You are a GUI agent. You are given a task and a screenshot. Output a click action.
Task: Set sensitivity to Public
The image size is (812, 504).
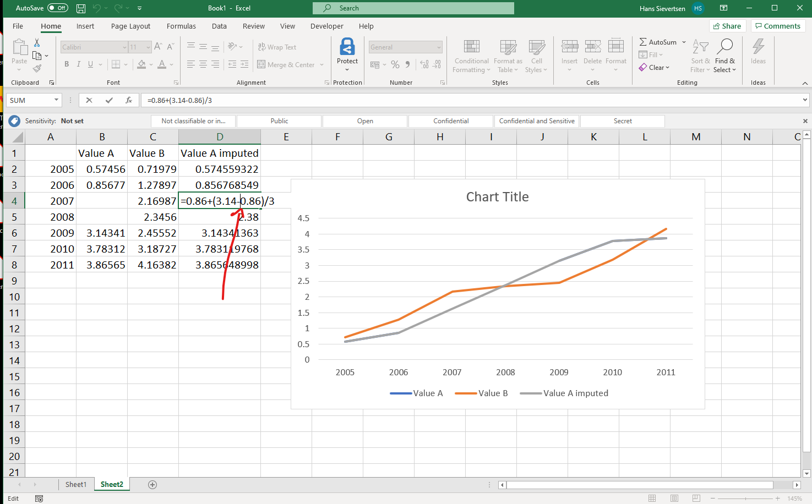[x=279, y=121]
